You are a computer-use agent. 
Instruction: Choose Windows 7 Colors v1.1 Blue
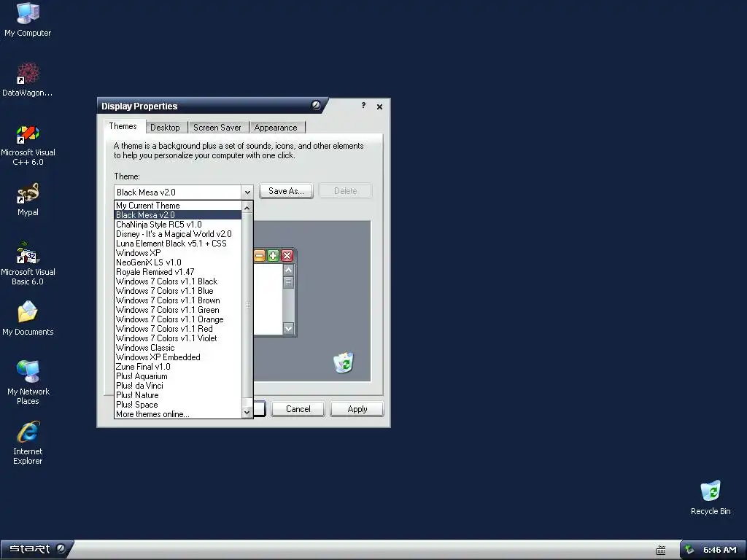tap(178, 291)
